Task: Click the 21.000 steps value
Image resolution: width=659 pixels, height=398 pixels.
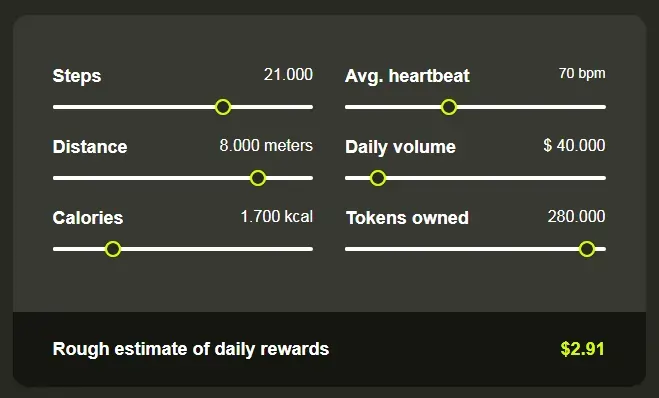Action: [x=288, y=75]
